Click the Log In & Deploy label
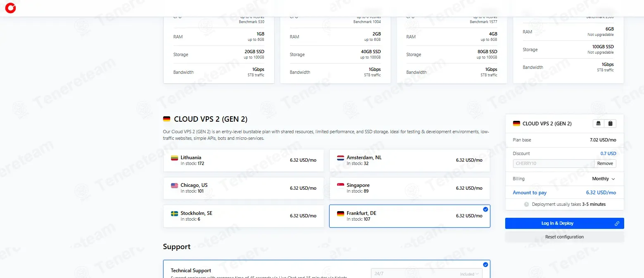Viewport: 644px width, 278px height. (x=557, y=224)
